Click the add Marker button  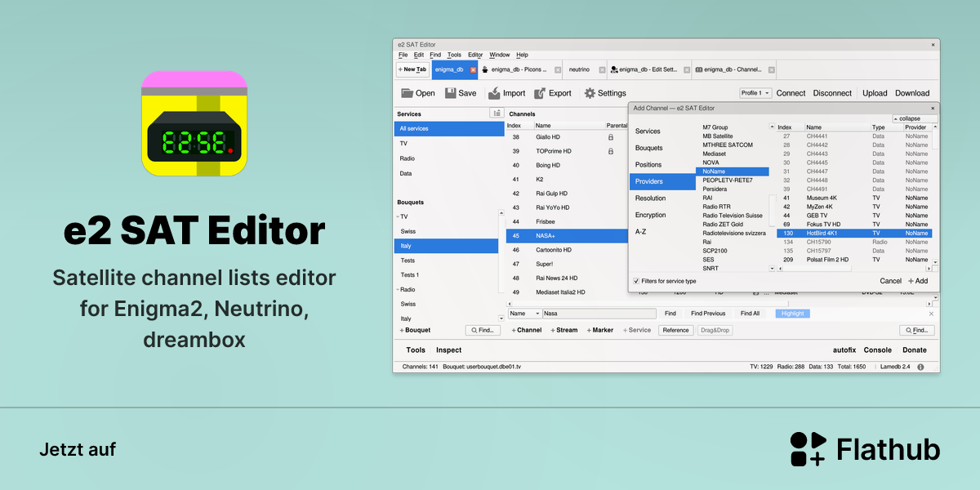click(600, 330)
